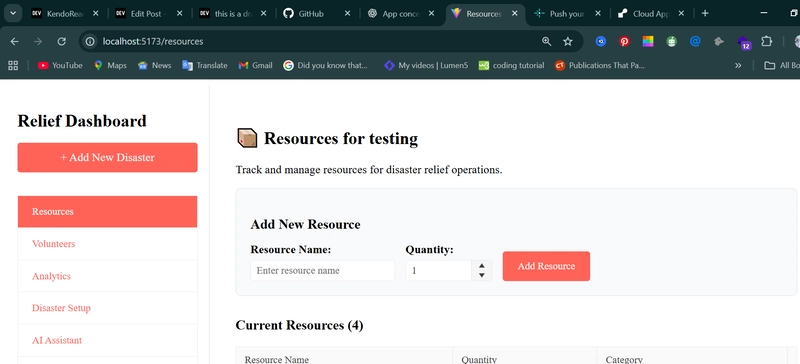This screenshot has width=800, height=364.
Task: Increase quantity with the up arrow
Action: pyautogui.click(x=482, y=265)
